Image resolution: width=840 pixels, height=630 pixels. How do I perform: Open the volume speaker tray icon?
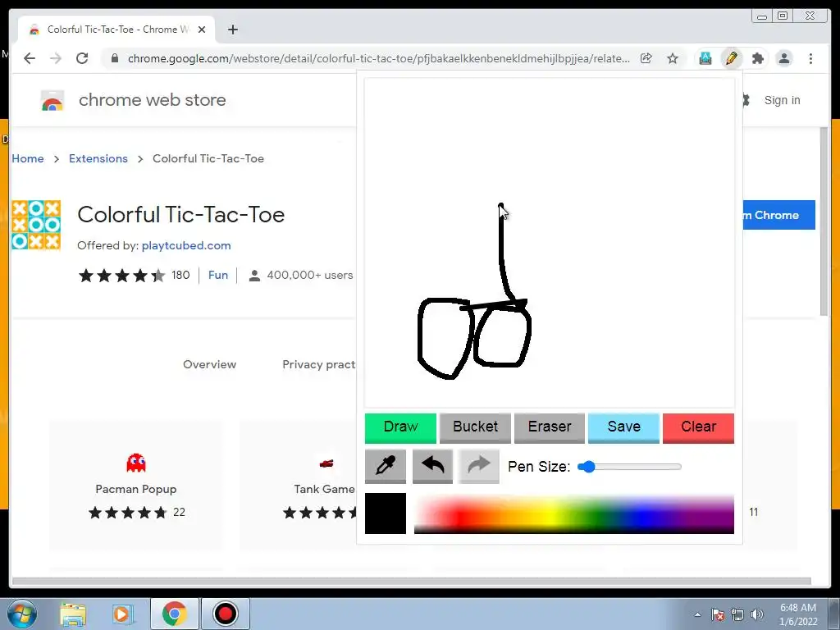point(757,614)
